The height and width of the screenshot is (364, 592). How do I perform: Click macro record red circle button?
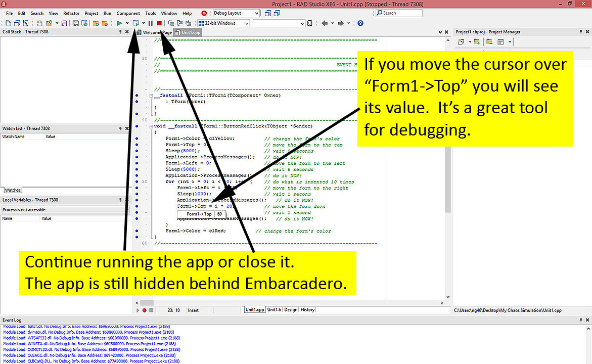144,310
